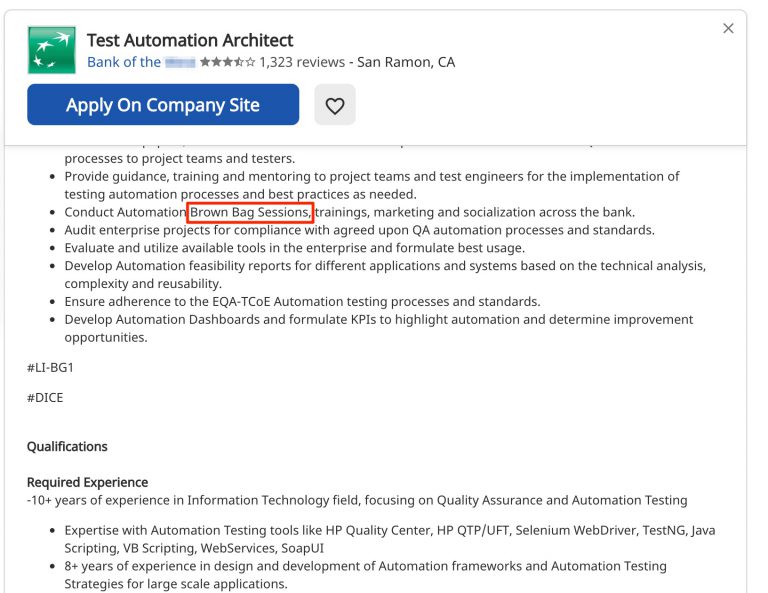Screen dimensions: 768x593
Task: Close the job details panel
Action: 728,29
